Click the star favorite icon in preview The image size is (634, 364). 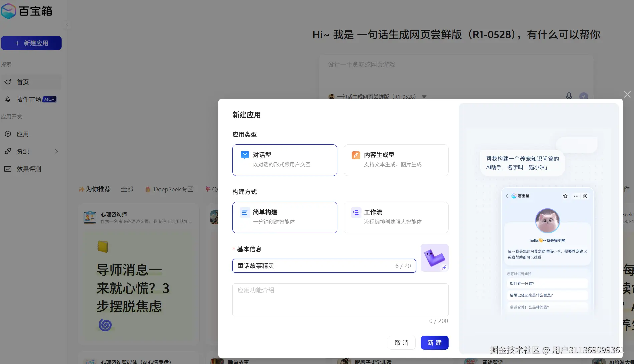click(565, 196)
